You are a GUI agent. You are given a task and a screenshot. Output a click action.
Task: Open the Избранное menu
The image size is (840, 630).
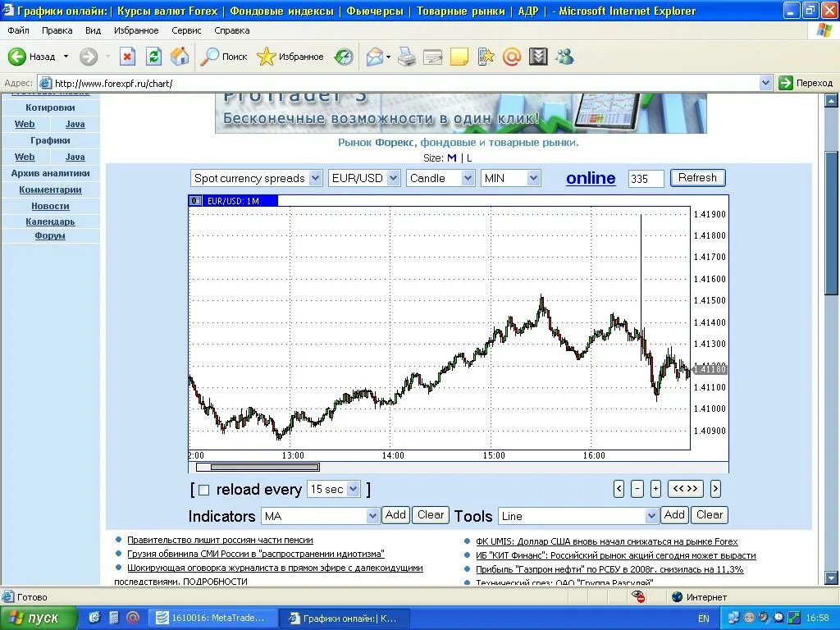tap(136, 30)
